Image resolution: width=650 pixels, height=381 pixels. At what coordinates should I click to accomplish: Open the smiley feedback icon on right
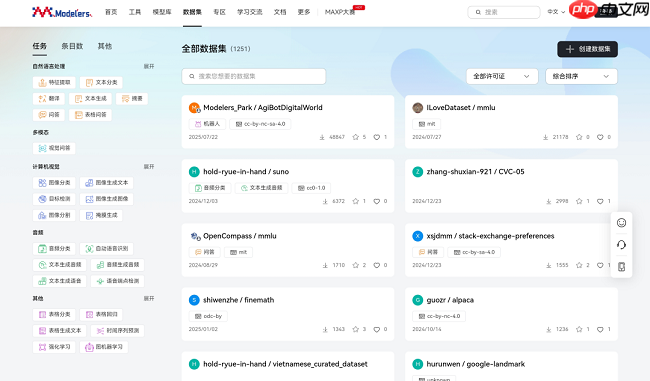[621, 223]
